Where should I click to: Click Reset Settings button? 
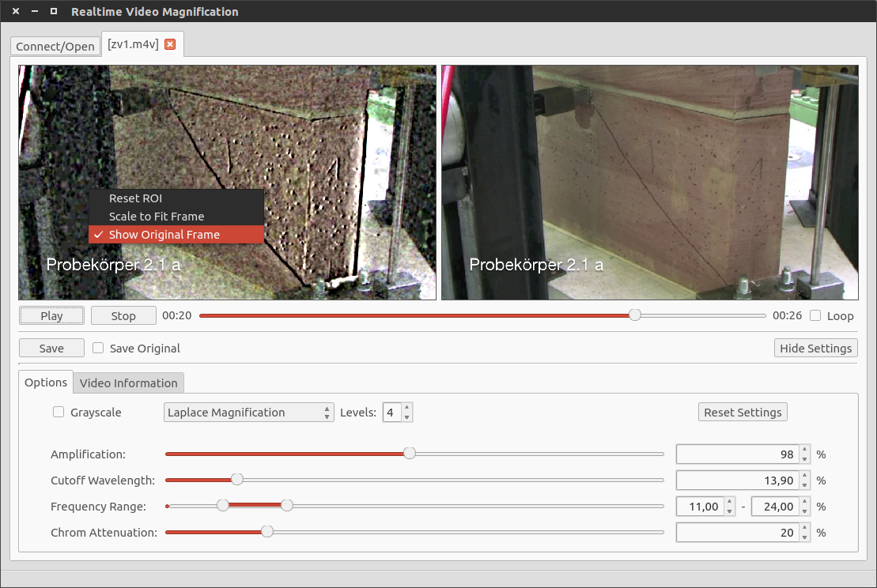tap(743, 413)
